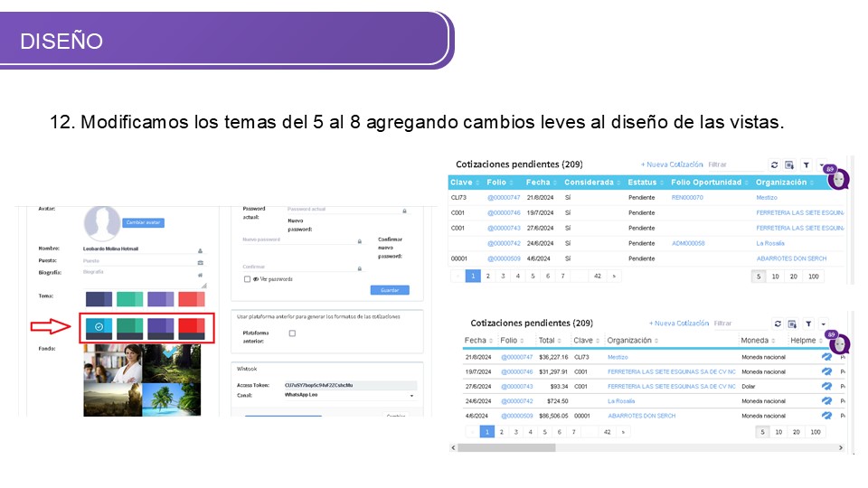Refresh the upper Cotizaciones pendientes table
This screenshot has width=868, height=488.
(774, 164)
